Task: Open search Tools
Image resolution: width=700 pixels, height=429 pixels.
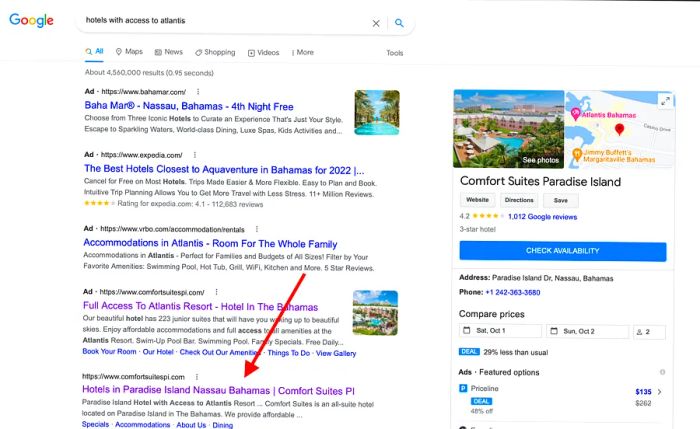Action: click(395, 53)
